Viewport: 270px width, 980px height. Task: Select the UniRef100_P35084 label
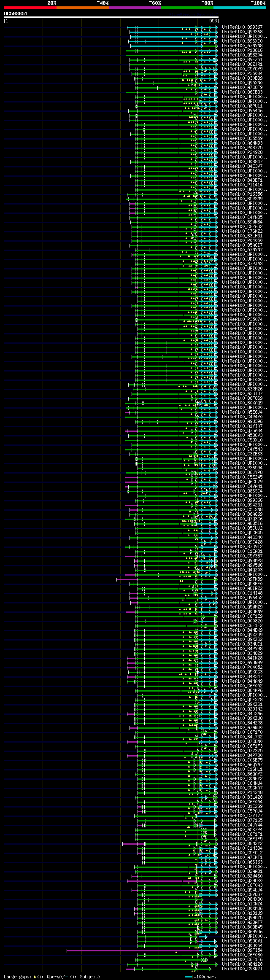pos(242,74)
